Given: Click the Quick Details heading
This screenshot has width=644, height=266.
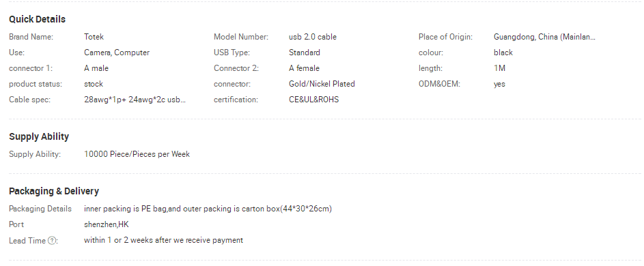Looking at the screenshot, I should click(37, 19).
